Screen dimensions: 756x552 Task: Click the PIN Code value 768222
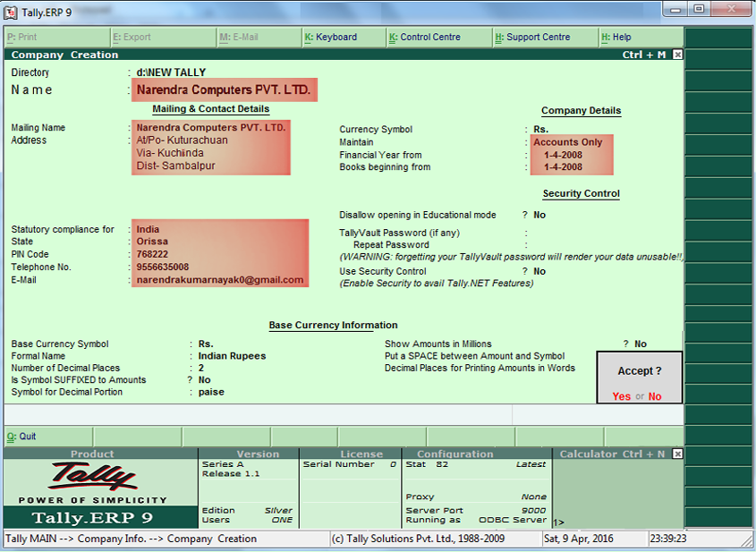[152, 254]
